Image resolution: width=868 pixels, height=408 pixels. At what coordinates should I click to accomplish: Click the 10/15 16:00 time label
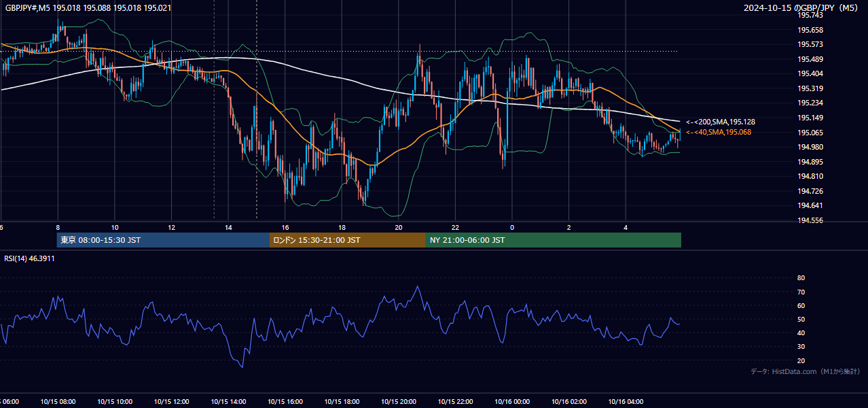[x=285, y=401]
